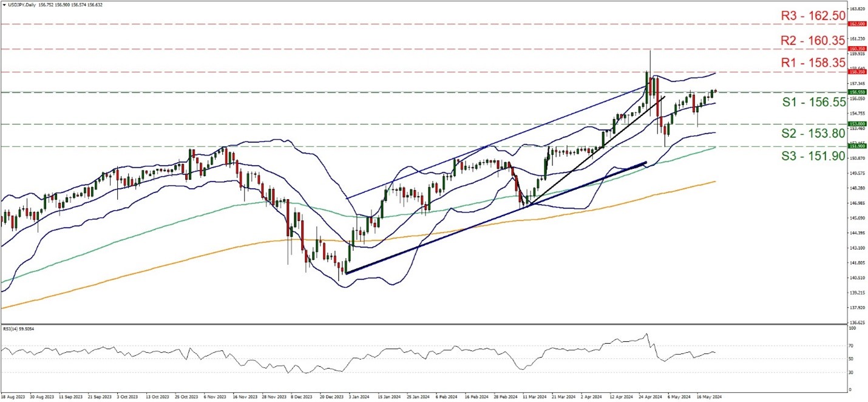Click the RSI 70 level axis label

pos(853,346)
